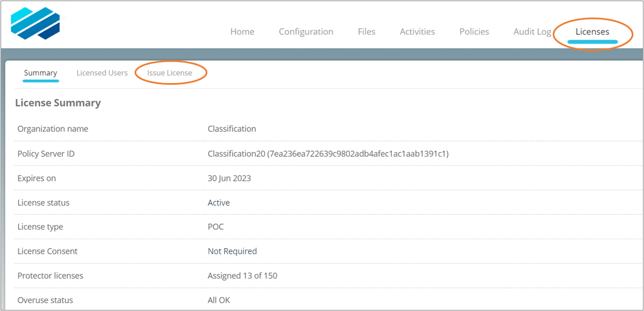Screen dimensions: 644x311
Task: View the Audit Log
Action: click(x=532, y=31)
